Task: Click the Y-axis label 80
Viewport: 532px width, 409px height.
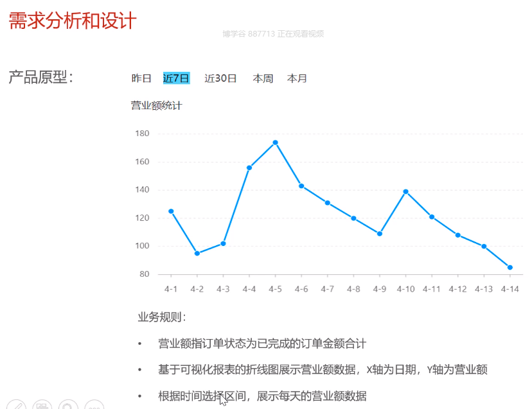Action: [144, 274]
